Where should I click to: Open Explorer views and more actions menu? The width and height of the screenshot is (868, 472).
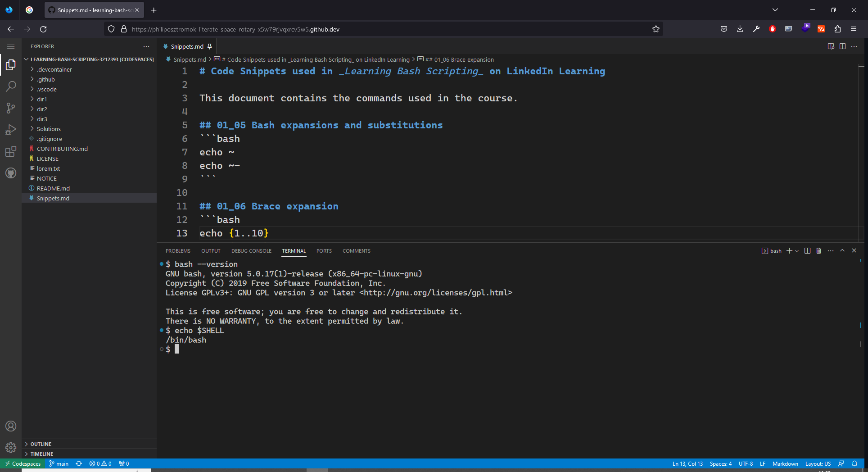coord(146,46)
